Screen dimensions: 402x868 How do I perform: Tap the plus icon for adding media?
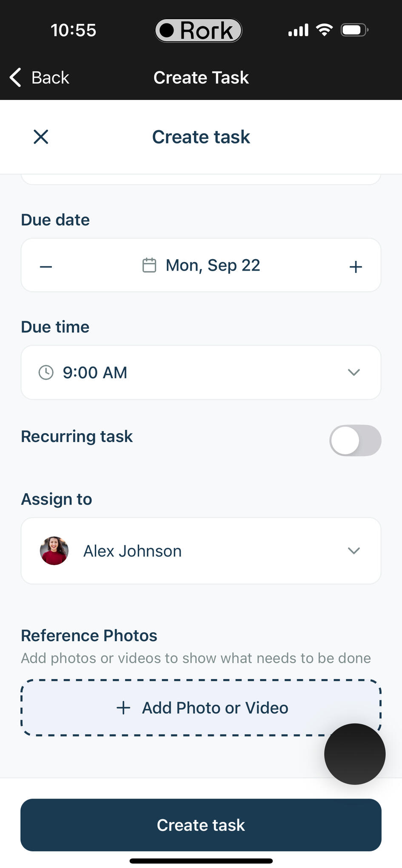(x=123, y=708)
